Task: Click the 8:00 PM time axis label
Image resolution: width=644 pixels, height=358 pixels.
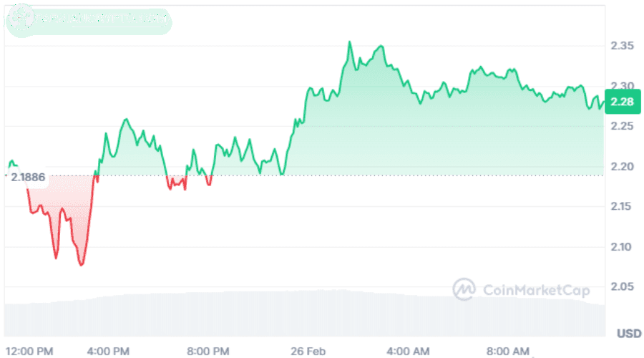Action: [209, 351]
